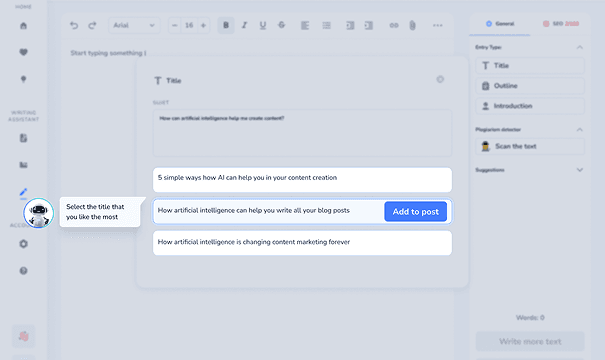
Task: Click the redo arrow in toolbar
Action: pos(92,25)
